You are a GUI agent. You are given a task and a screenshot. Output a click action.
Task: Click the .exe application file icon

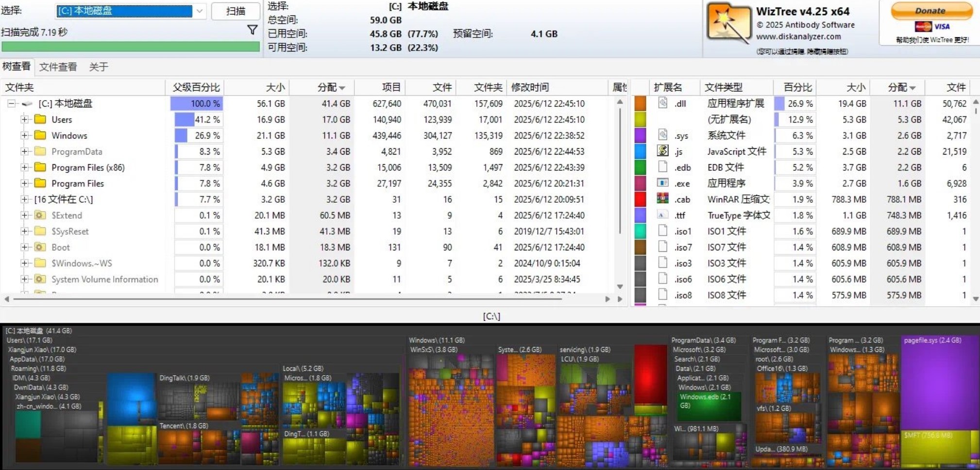coord(662,183)
